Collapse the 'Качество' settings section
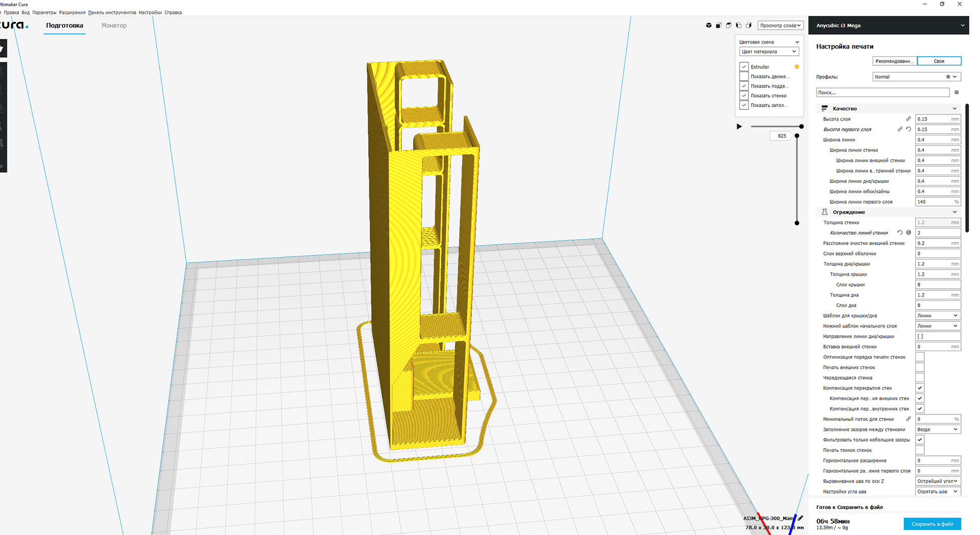Viewport: 980px width, 535px height. (x=954, y=108)
